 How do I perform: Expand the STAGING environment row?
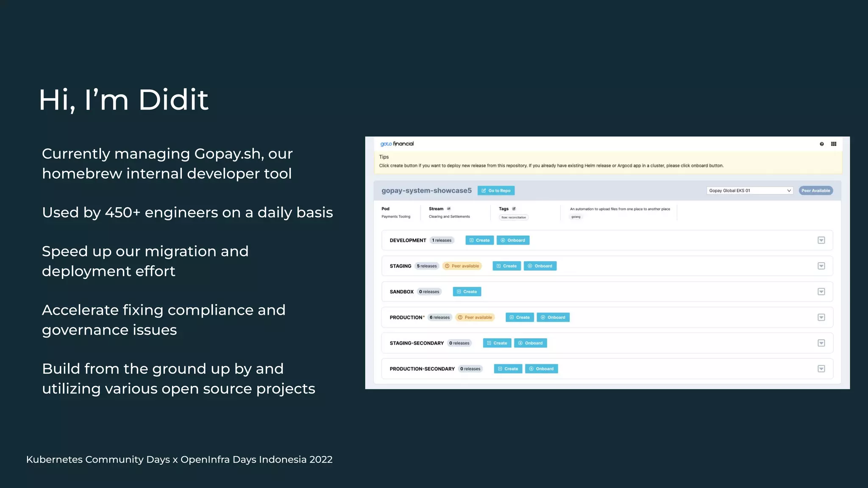point(821,266)
